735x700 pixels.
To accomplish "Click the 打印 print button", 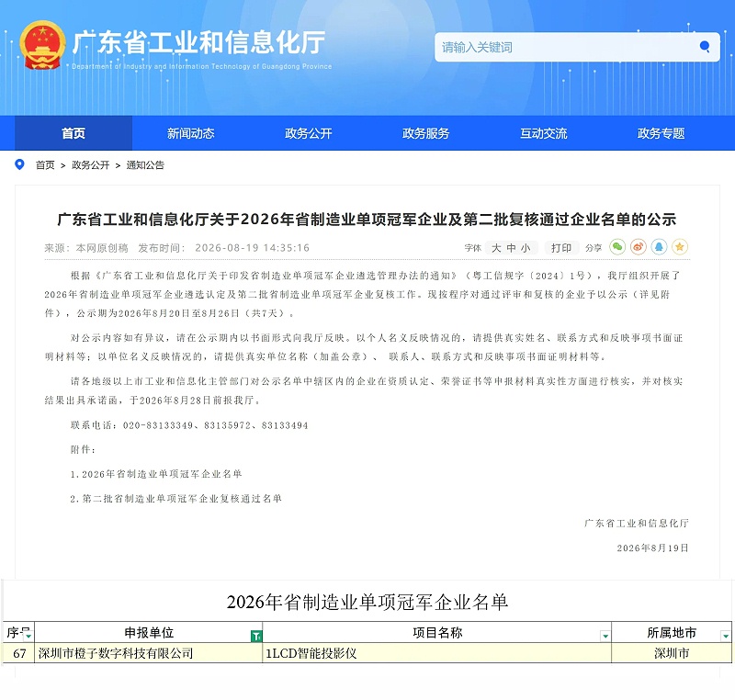I will 561,248.
